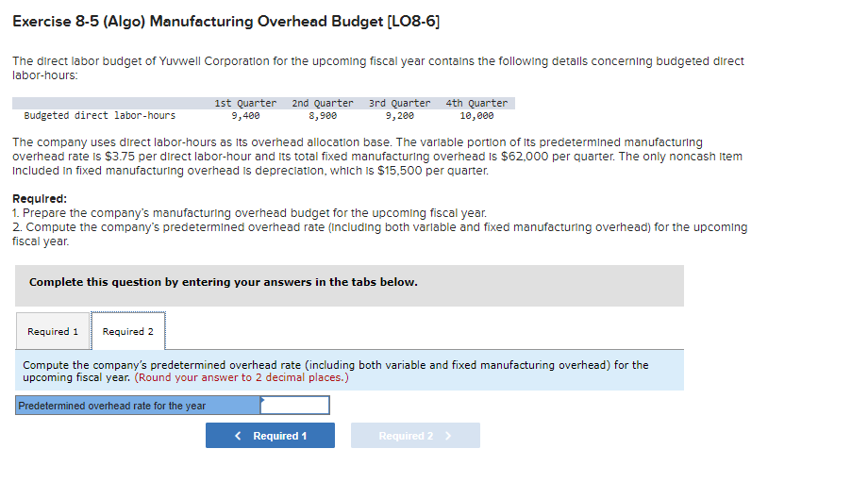868x482 pixels.
Task: Click the disabled Required 2 next button
Action: click(x=415, y=436)
